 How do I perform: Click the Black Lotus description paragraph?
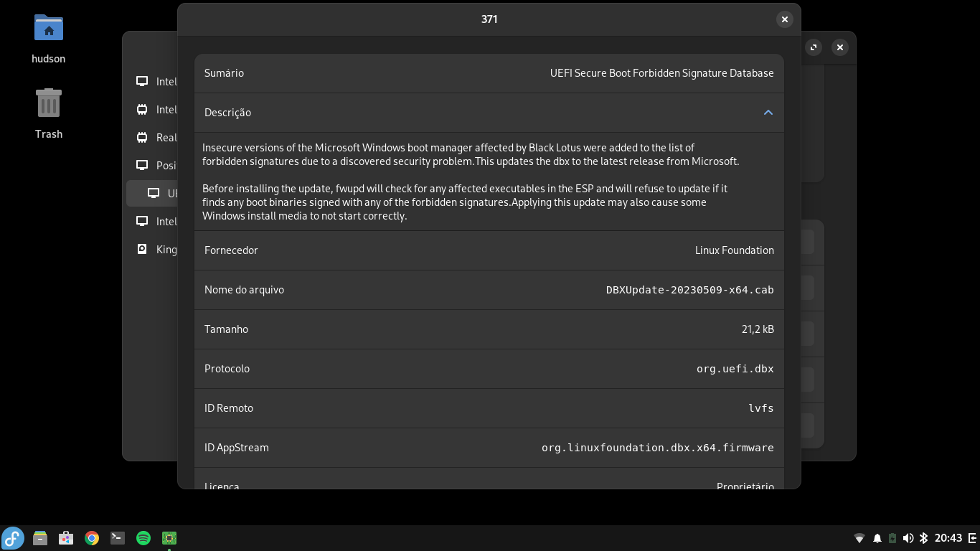(x=471, y=154)
